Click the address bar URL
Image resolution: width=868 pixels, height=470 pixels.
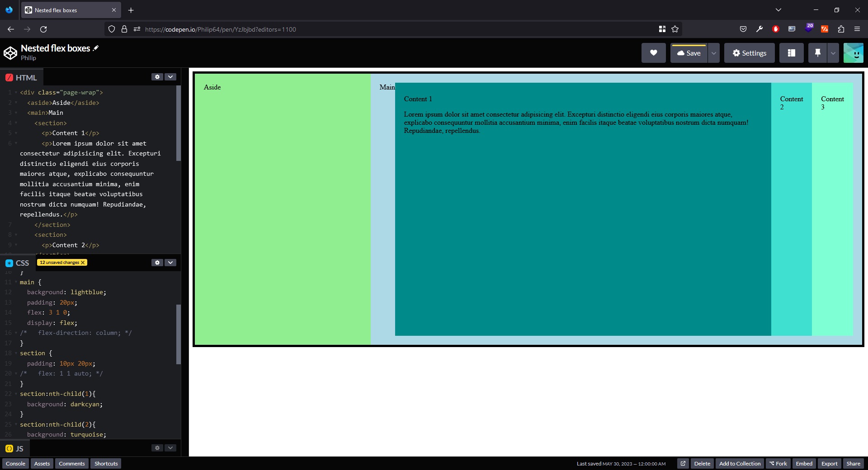coord(220,29)
